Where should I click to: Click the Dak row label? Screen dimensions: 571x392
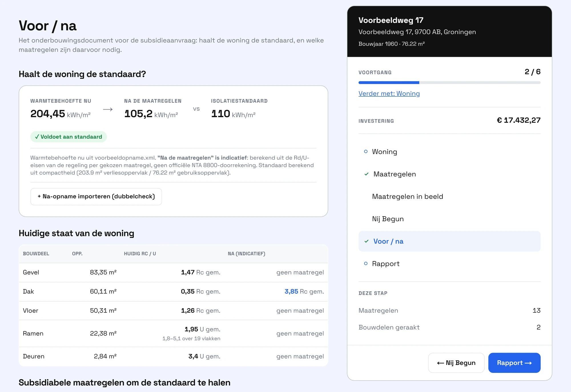point(28,292)
